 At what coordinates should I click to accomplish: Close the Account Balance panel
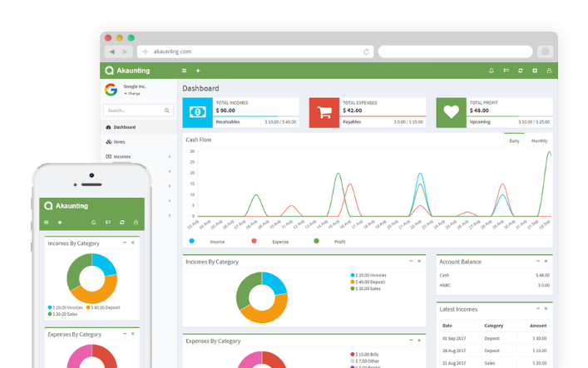point(546,261)
